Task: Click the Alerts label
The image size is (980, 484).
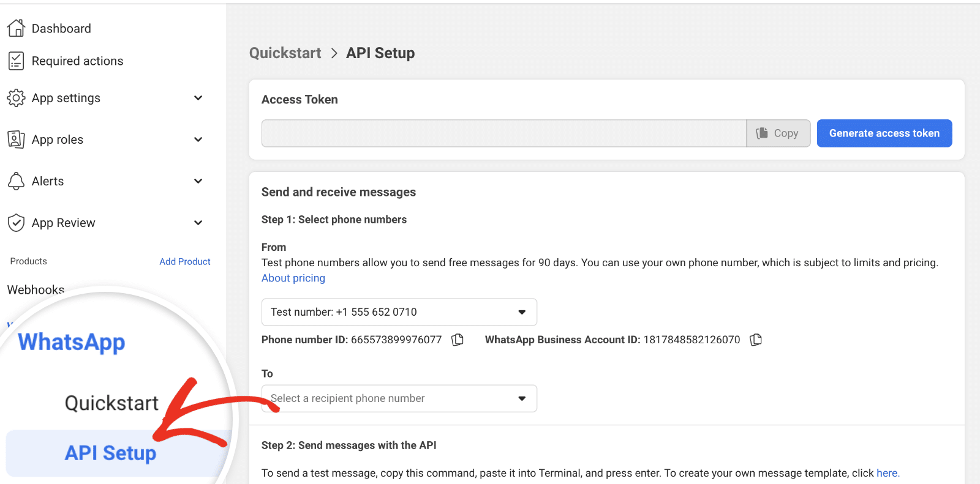Action: (48, 181)
